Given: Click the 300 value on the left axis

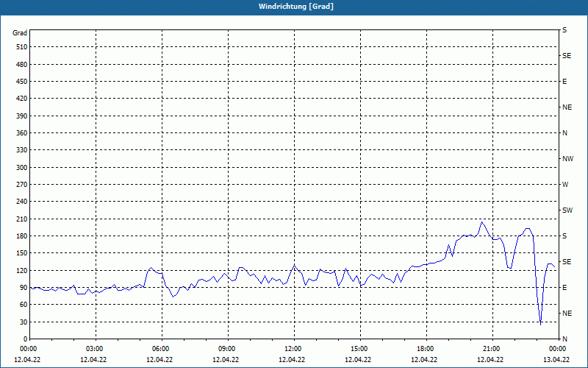Looking at the screenshot, I should (x=22, y=168).
